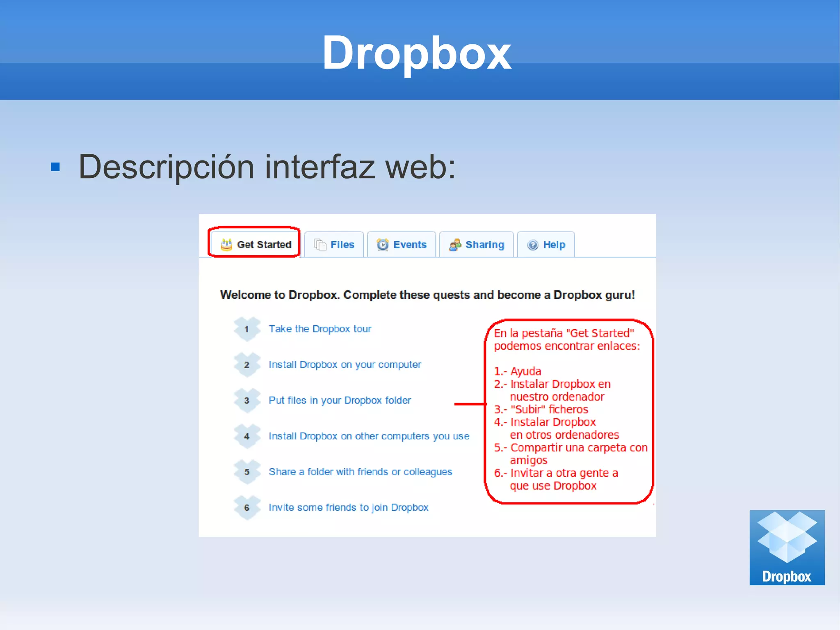This screenshot has height=630, width=840.
Task: Follow Install Dropbox on your computer link
Action: [x=345, y=365]
